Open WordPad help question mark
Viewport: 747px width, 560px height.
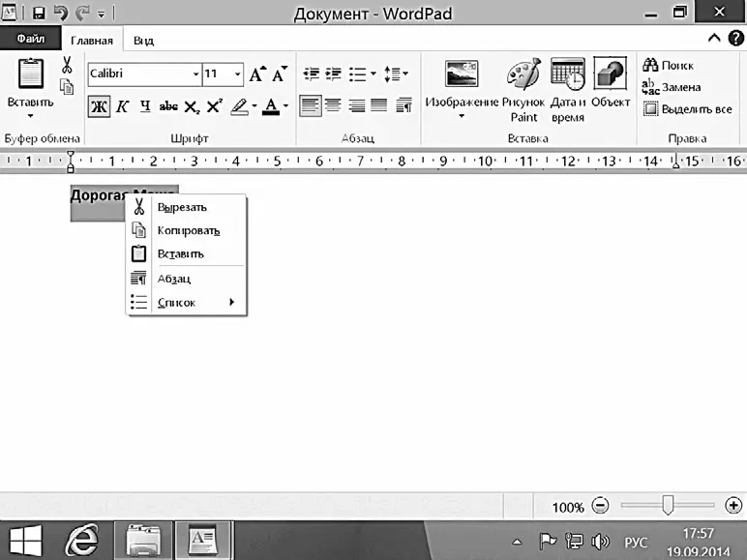[735, 38]
